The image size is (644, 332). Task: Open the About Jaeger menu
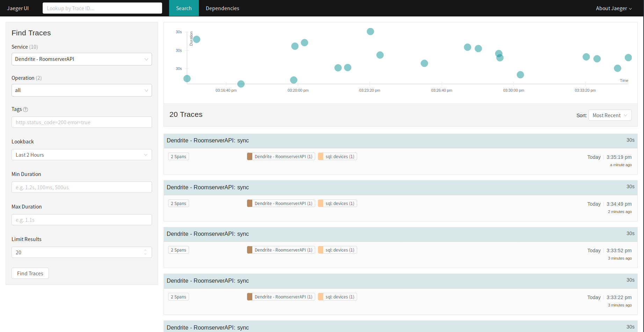pyautogui.click(x=614, y=8)
